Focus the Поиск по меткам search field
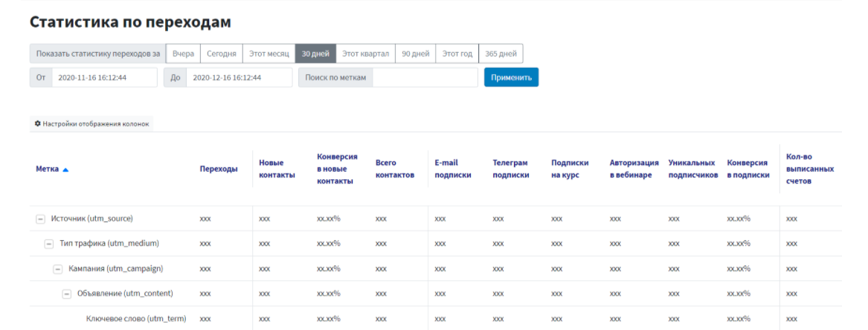868x330 pixels. click(425, 77)
